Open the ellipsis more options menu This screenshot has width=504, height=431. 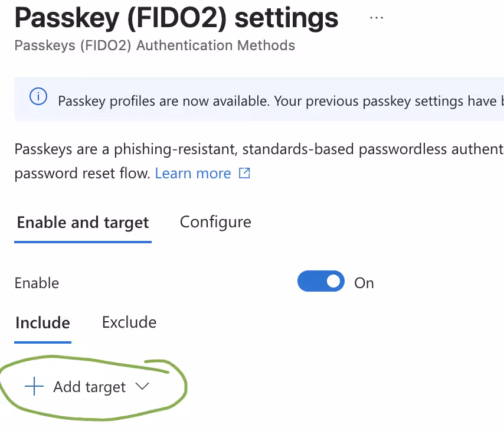pos(377,18)
